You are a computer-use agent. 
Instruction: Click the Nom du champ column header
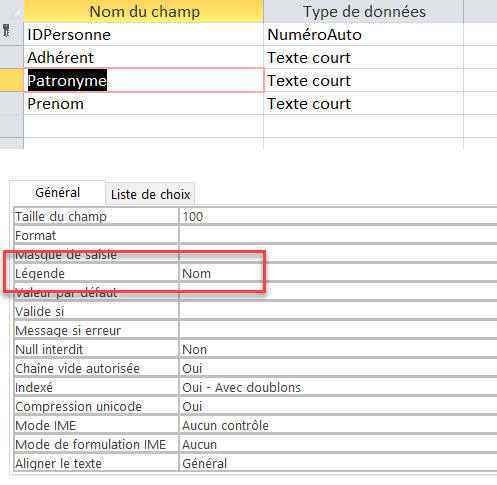pyautogui.click(x=144, y=11)
